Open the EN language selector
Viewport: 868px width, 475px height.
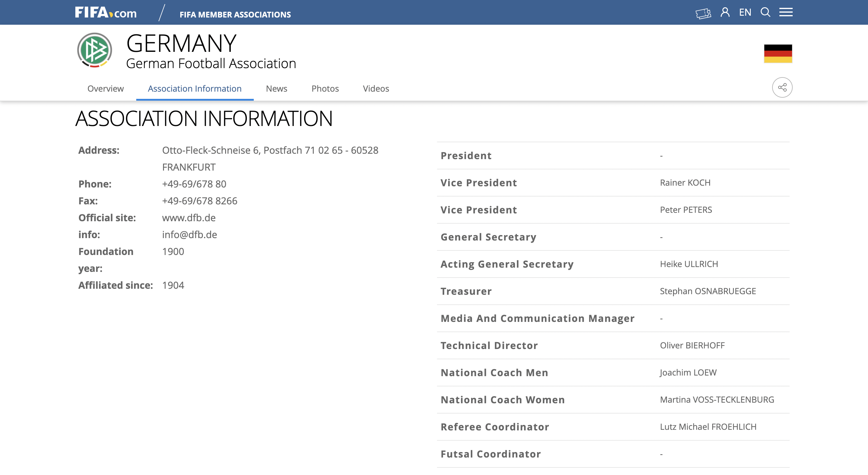tap(745, 12)
